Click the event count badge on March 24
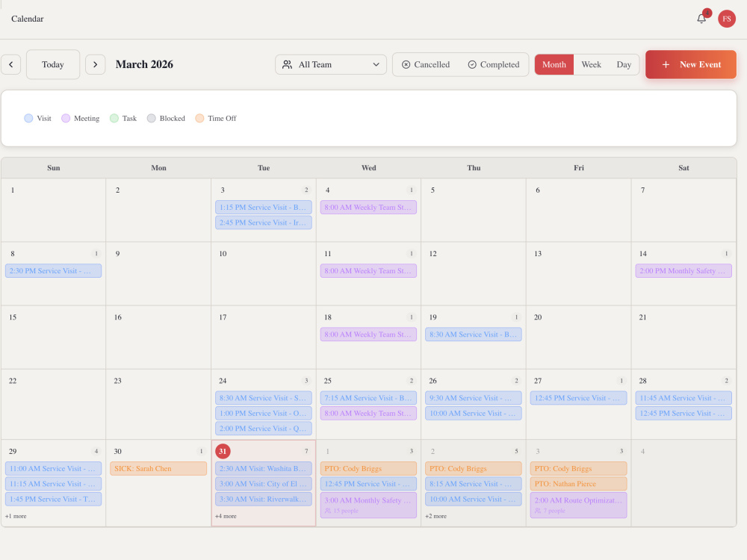The image size is (747, 560). 306,381
